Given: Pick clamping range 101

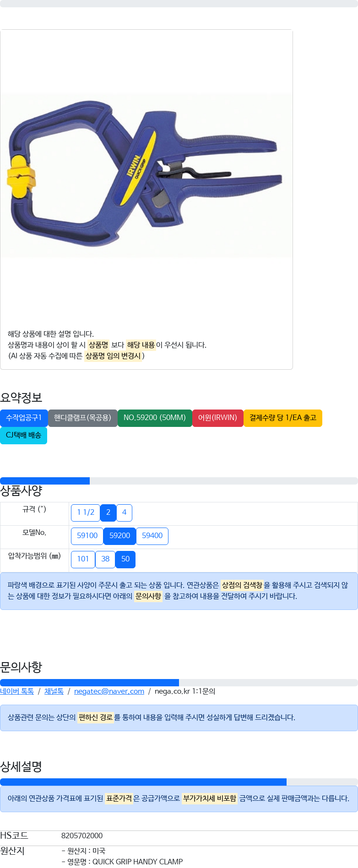Looking at the screenshot, I should [83, 559].
